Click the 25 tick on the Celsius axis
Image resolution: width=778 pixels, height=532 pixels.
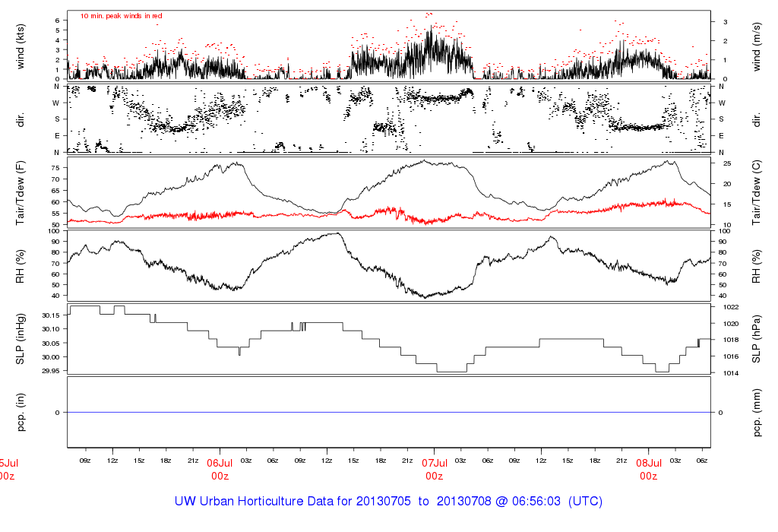(725, 164)
